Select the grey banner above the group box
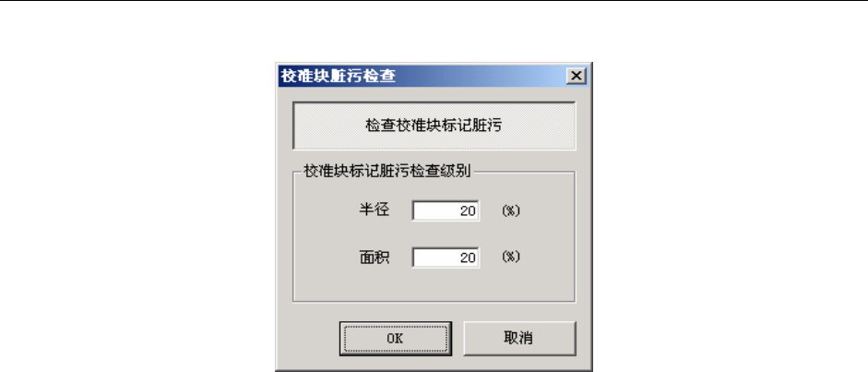The width and height of the screenshot is (868, 372). pyautogui.click(x=434, y=126)
